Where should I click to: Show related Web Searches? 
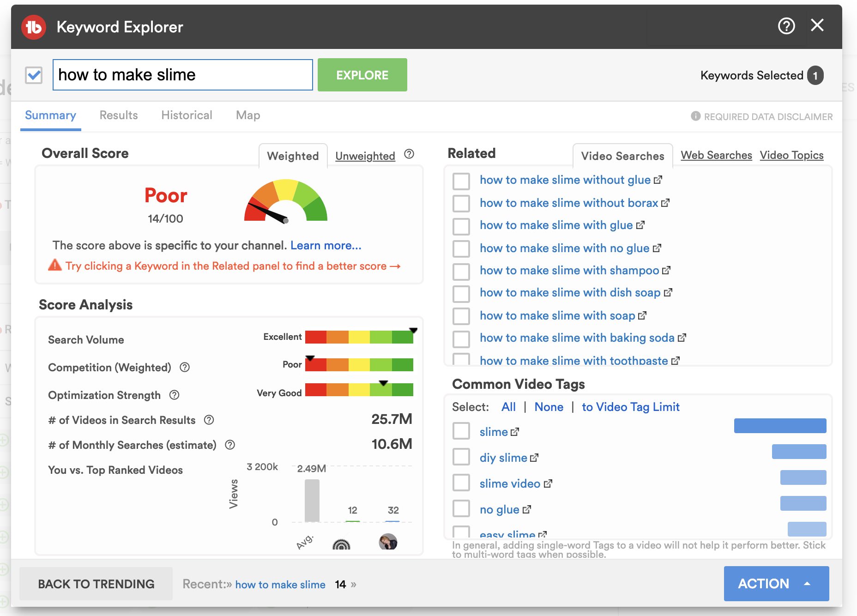point(716,155)
